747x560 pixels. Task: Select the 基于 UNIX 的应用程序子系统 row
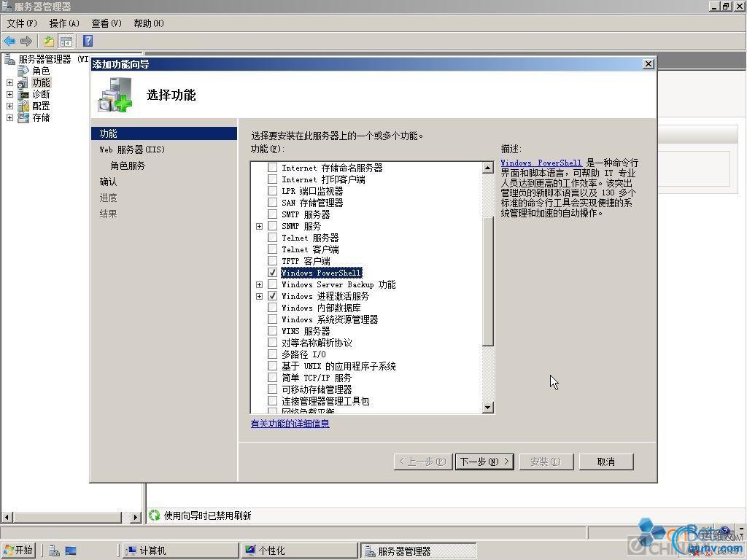pyautogui.click(x=338, y=366)
